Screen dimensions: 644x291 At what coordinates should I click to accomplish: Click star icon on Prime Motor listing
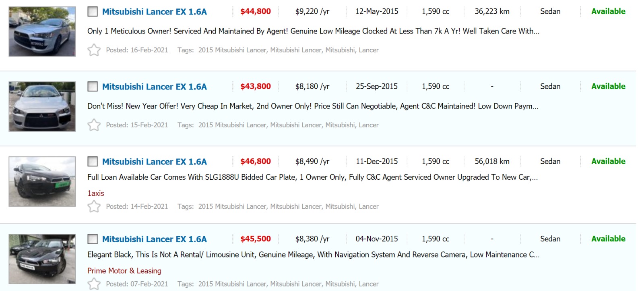click(x=94, y=284)
